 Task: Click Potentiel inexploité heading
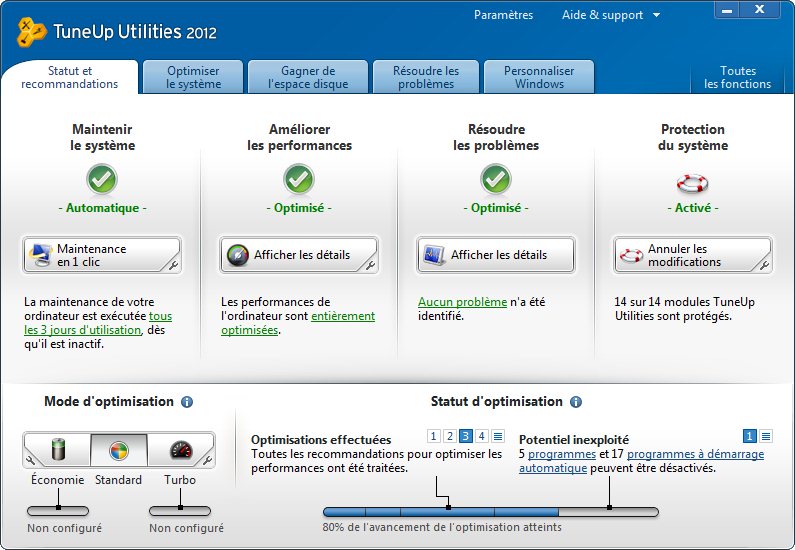click(573, 439)
